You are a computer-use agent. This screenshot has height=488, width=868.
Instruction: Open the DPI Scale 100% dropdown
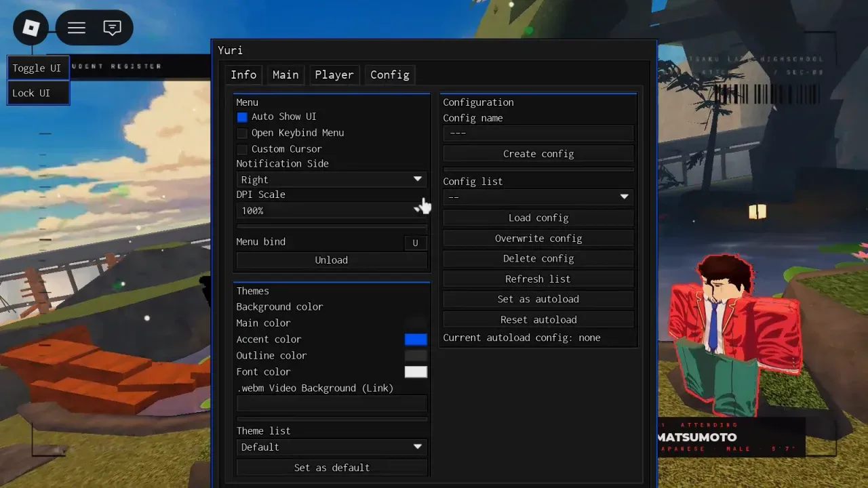332,211
